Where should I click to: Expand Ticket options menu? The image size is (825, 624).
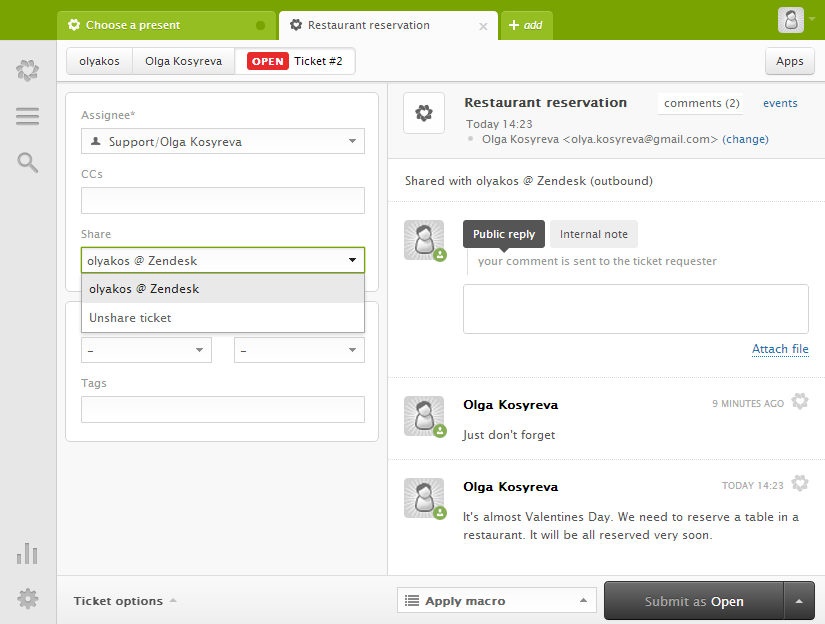(x=125, y=601)
